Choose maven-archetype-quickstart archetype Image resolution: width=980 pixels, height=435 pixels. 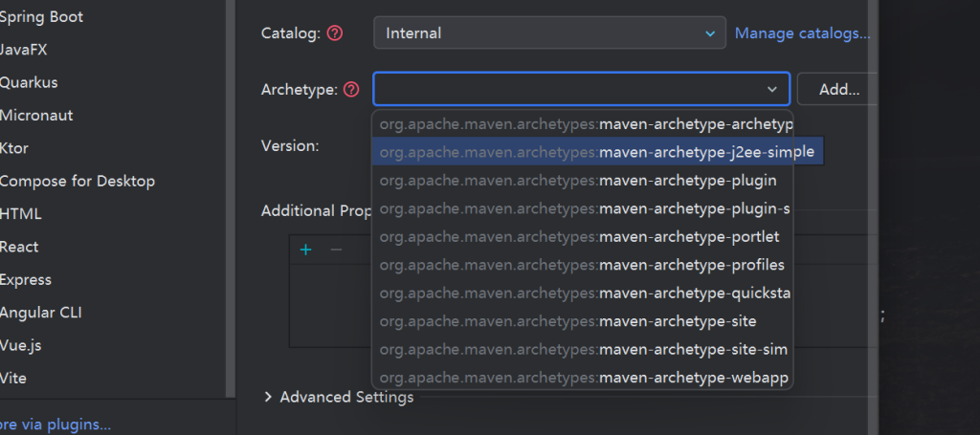click(584, 294)
